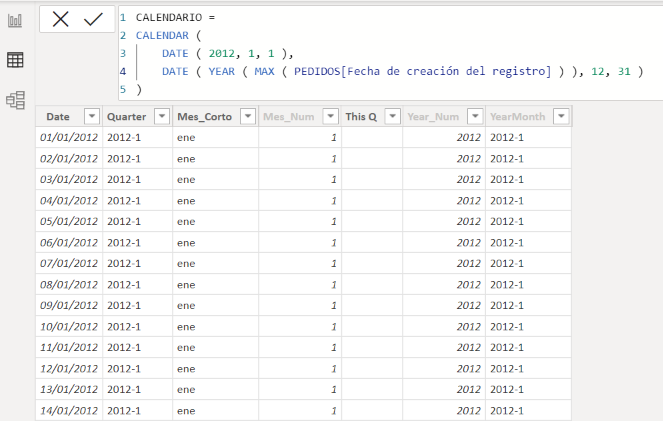Select Mes_Corto 'ene' in 08/01/2012 row
The width and height of the screenshot is (663, 421).
(x=216, y=284)
